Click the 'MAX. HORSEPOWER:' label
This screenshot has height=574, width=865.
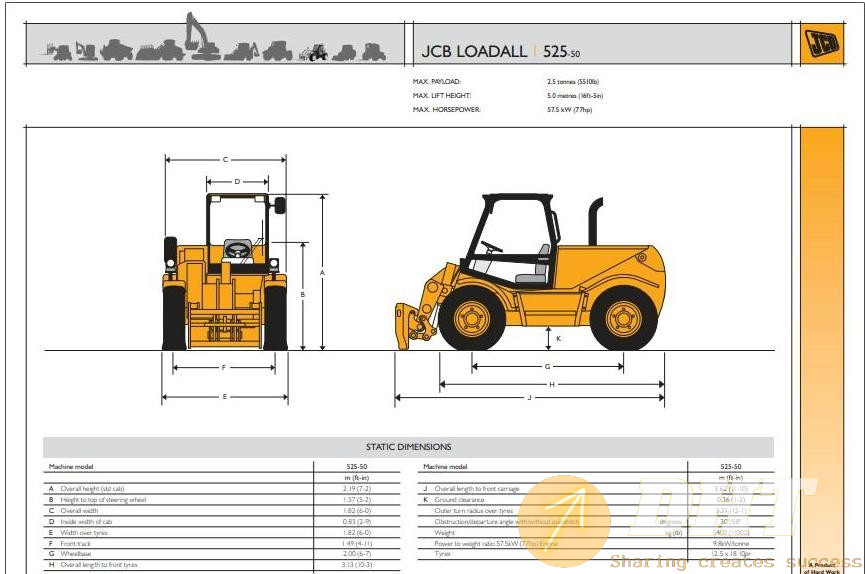click(446, 110)
